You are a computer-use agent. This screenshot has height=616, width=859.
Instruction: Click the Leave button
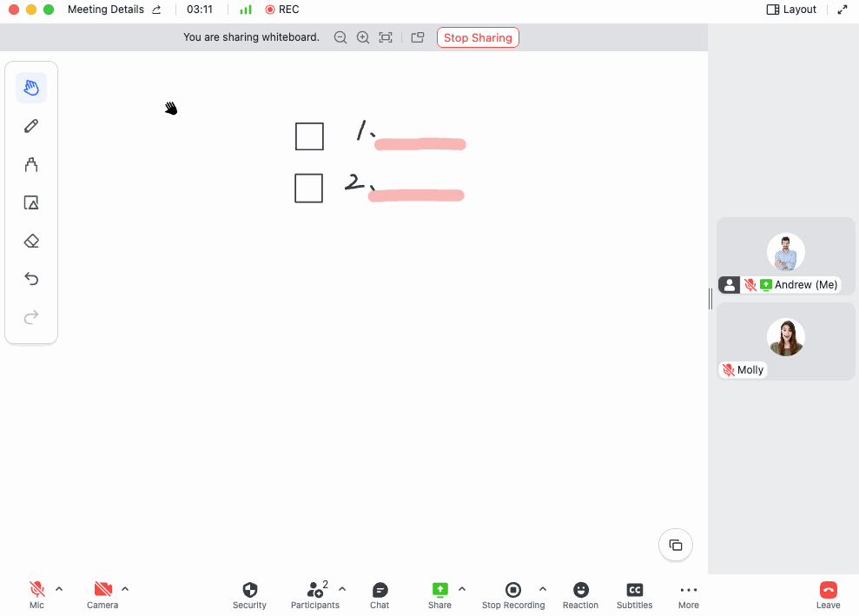(827, 594)
